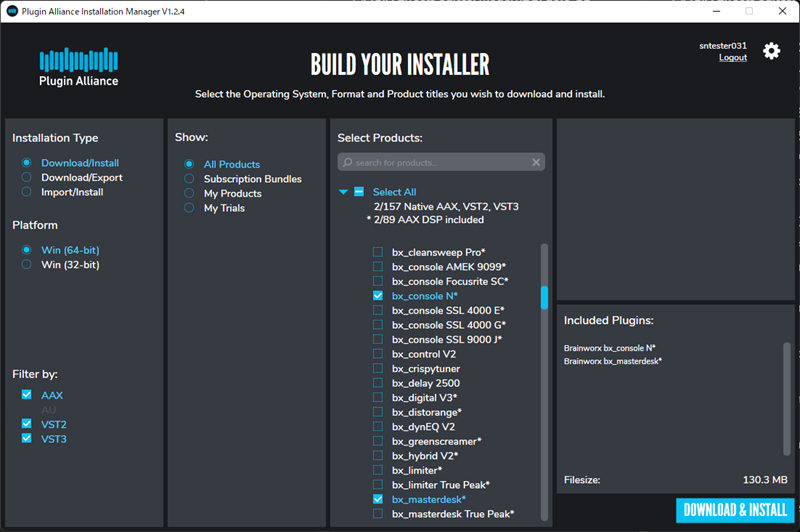This screenshot has width=800, height=532.
Task: Click the 2/157 Native AAX, VST2, VST3 text
Action: point(446,207)
